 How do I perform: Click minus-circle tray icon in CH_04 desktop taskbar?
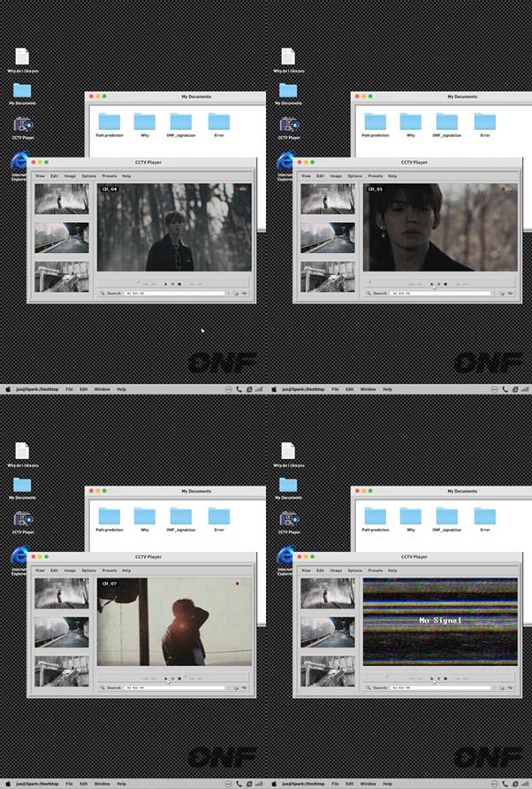pyautogui.click(x=228, y=389)
